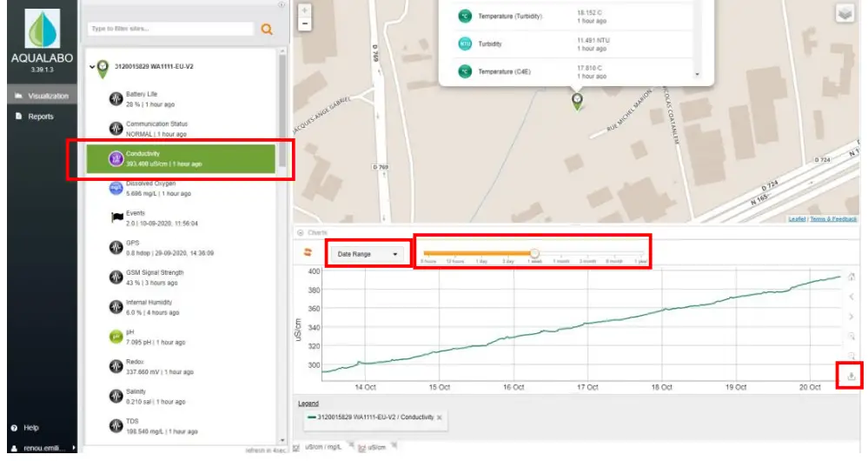Viewport: 868px width, 461px height.
Task: Click the Legend link
Action: (308, 404)
